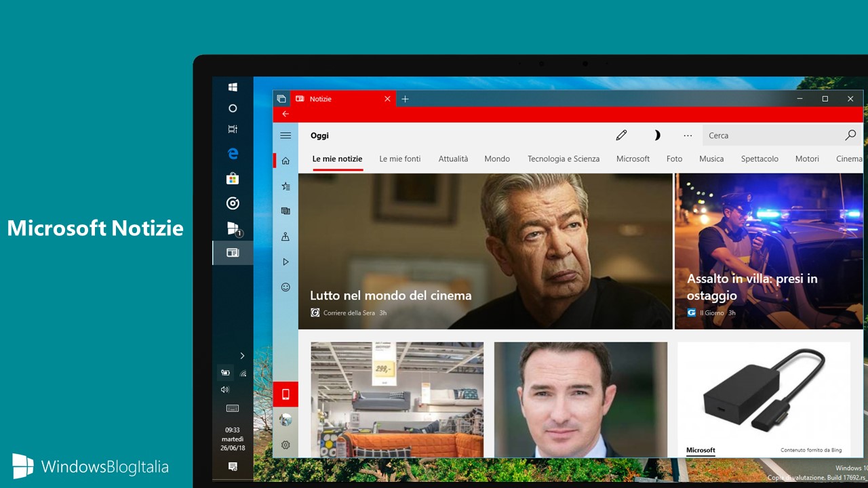Open volume speaker tray icon

click(x=225, y=390)
